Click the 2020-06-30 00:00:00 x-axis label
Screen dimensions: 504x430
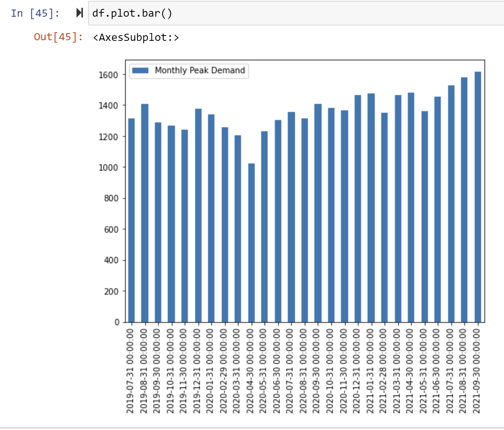(x=277, y=371)
